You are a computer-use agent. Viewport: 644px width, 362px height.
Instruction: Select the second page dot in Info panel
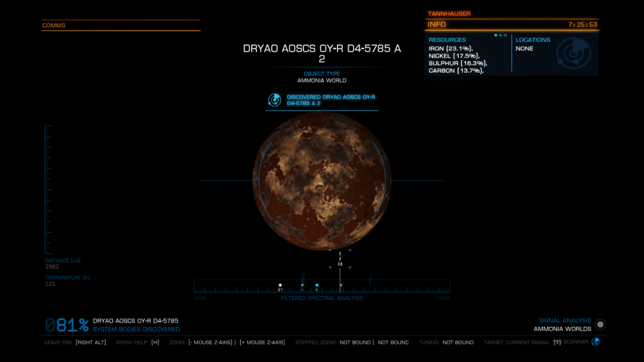501,35
